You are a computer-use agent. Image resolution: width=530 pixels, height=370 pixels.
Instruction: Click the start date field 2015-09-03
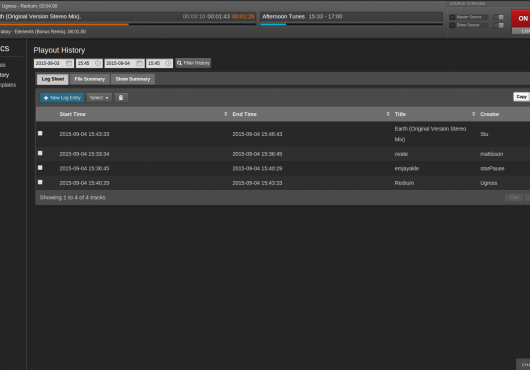pyautogui.click(x=54, y=63)
